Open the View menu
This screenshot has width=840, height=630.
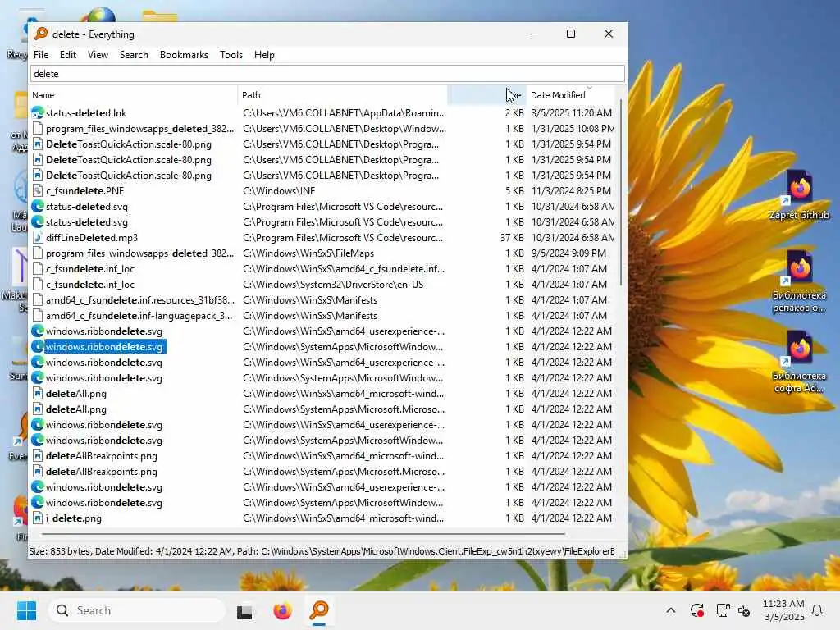(98, 55)
